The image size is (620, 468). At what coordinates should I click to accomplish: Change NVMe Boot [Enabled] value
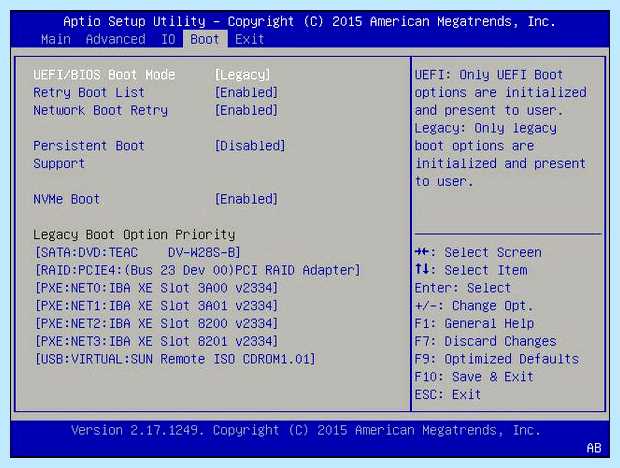tap(246, 199)
